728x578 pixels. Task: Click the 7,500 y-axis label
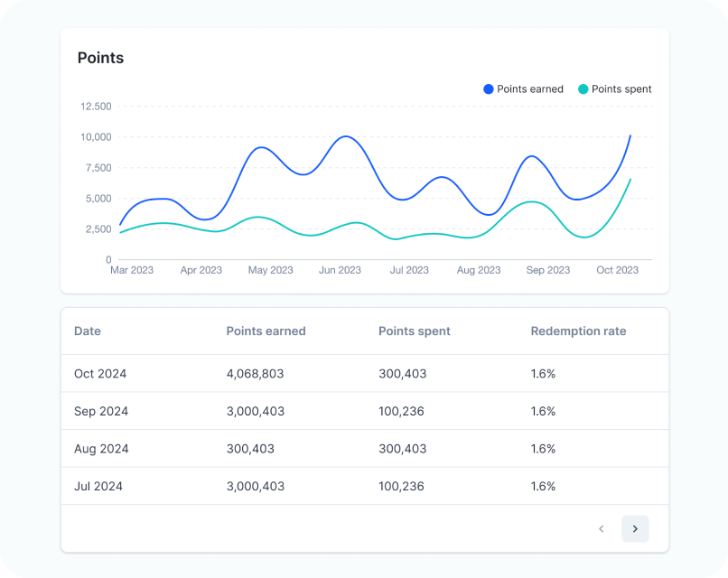coord(98,168)
